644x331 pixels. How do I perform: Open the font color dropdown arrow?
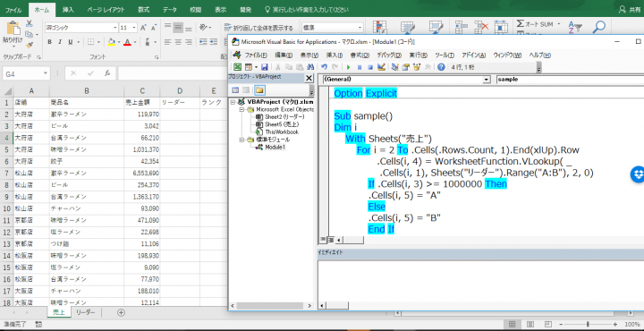click(135, 42)
